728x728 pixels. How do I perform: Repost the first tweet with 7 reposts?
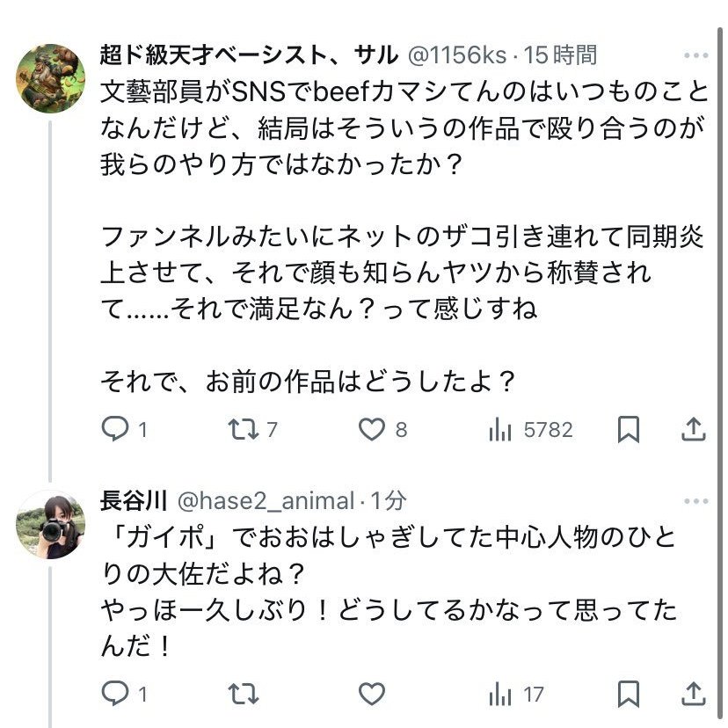(x=241, y=429)
